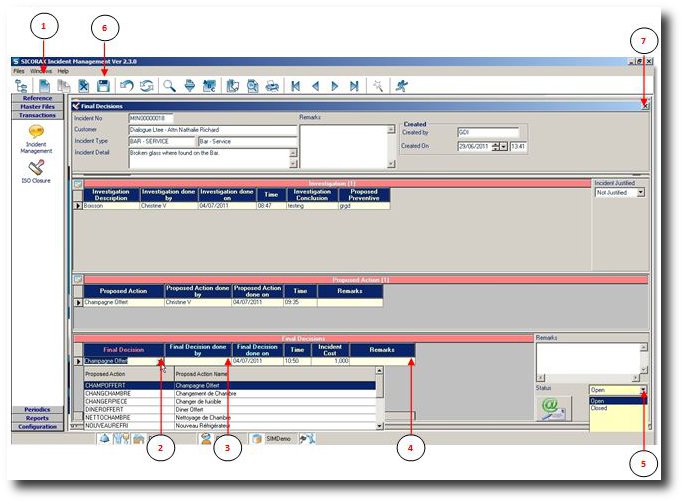Go to the first record using navigation icon
The width and height of the screenshot is (684, 503).
pos(296,86)
